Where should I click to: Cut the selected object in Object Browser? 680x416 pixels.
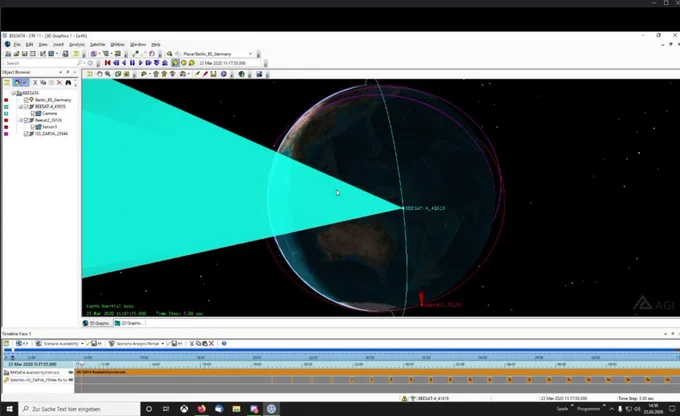(x=35, y=82)
